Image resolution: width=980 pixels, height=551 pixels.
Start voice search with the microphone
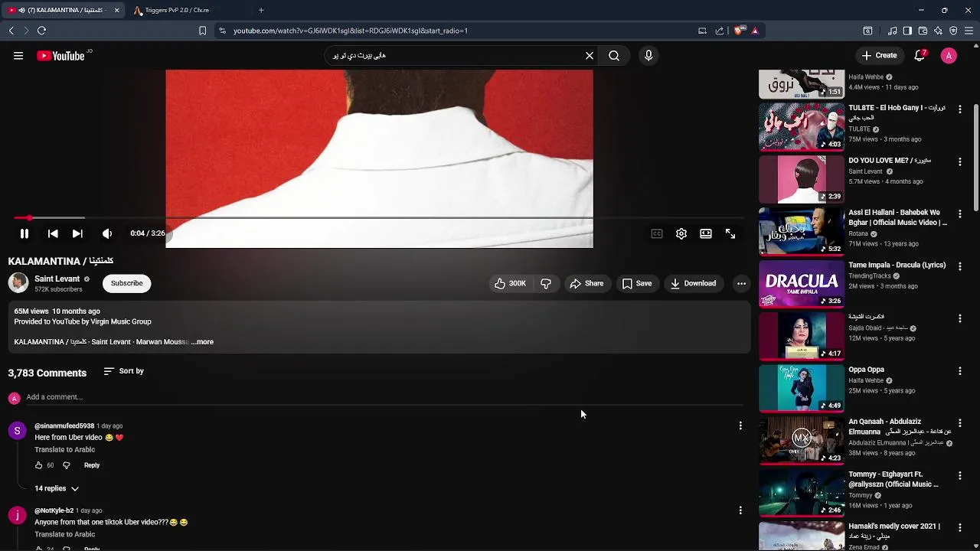pos(648,56)
